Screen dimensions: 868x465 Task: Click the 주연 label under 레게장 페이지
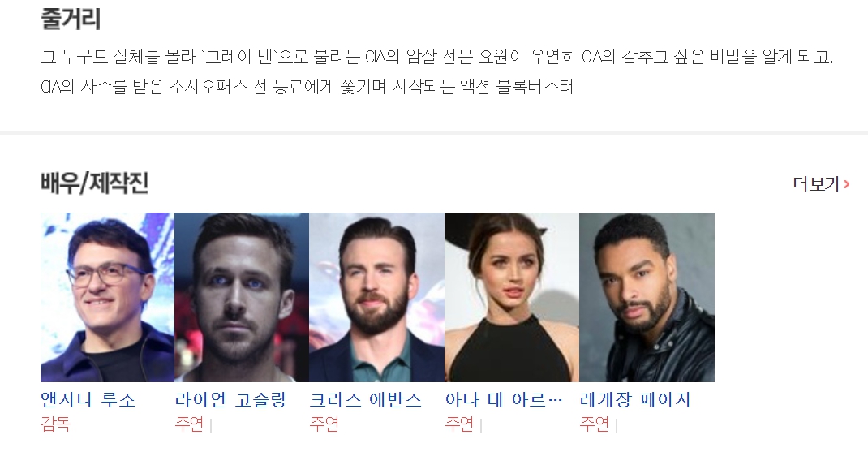pyautogui.click(x=595, y=424)
